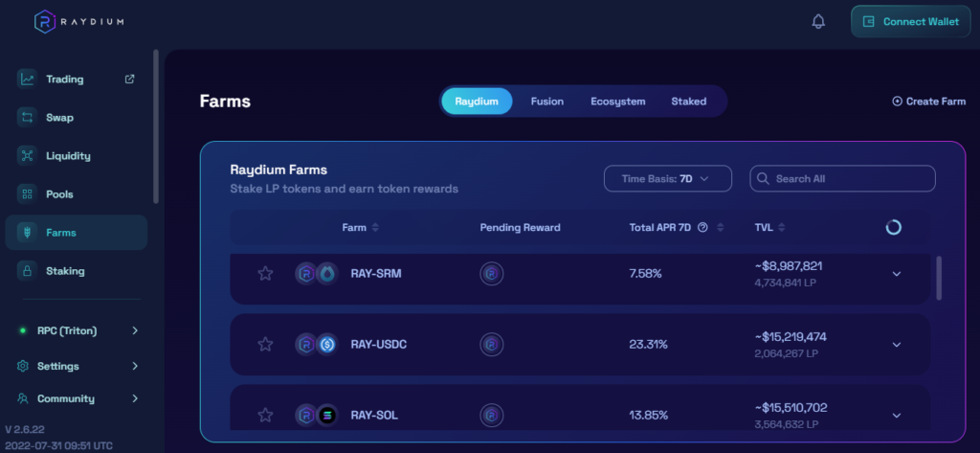Screen dimensions: 980x453
Task: Click the RAY-SRM token pair icon
Action: [316, 274]
